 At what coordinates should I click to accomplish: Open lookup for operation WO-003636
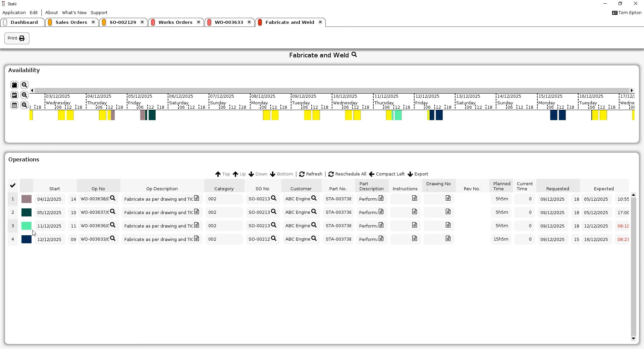[113, 225]
